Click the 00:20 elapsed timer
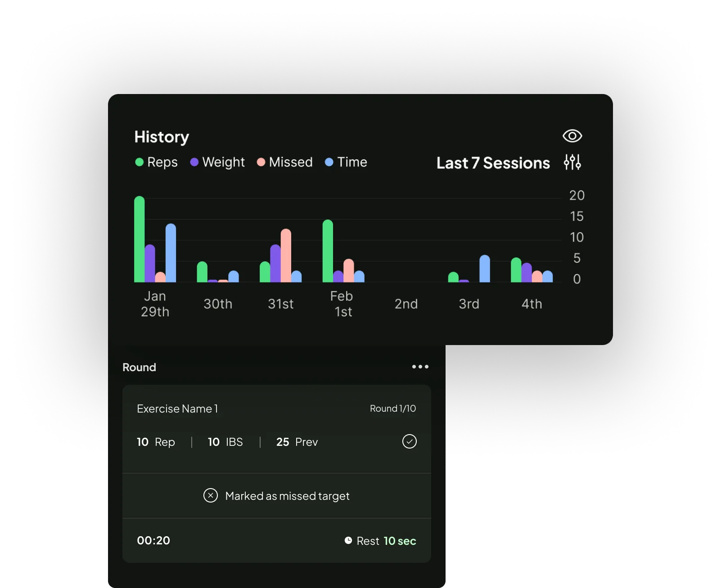 (153, 541)
